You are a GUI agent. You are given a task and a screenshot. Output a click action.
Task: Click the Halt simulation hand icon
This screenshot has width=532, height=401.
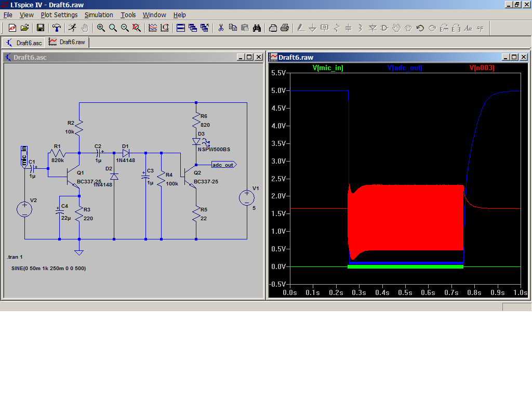click(85, 28)
